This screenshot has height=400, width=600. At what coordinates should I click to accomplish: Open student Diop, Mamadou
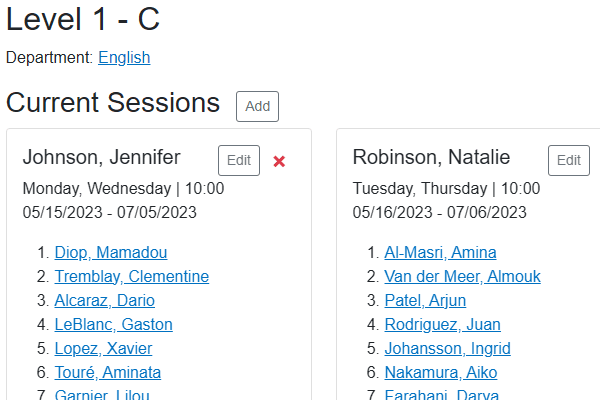click(111, 252)
